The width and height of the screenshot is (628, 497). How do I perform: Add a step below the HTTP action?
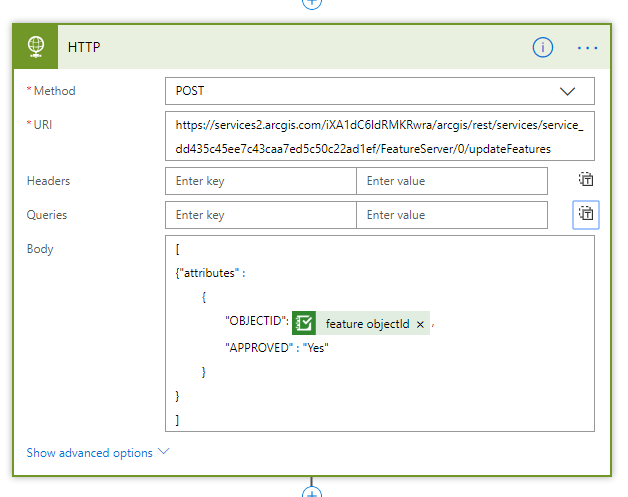click(312, 493)
